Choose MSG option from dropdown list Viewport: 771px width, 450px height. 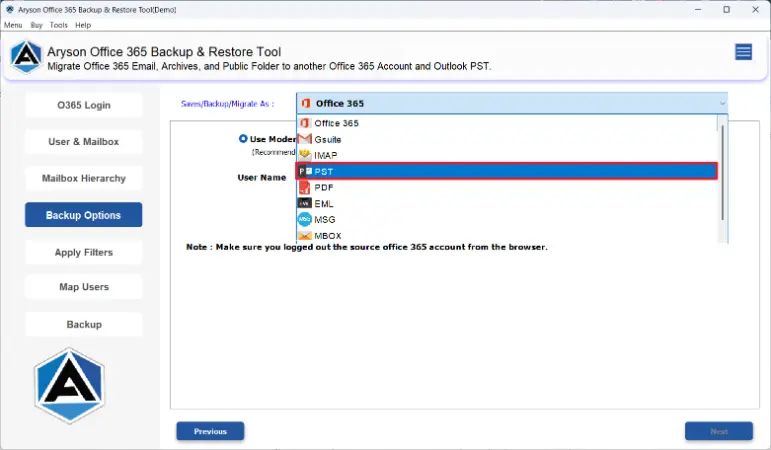tap(507, 219)
